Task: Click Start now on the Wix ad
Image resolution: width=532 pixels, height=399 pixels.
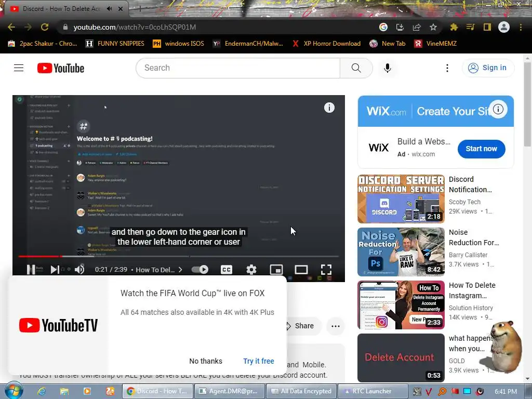Action: coord(481,149)
